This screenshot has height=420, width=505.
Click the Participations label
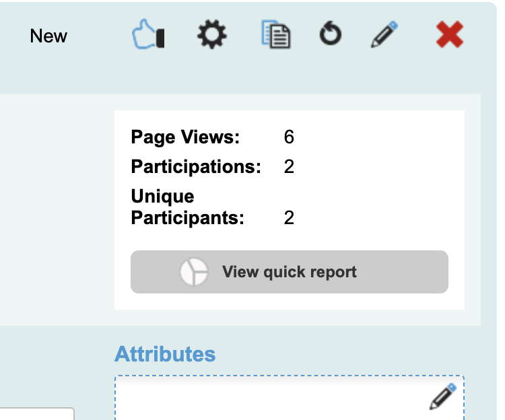[x=195, y=166]
